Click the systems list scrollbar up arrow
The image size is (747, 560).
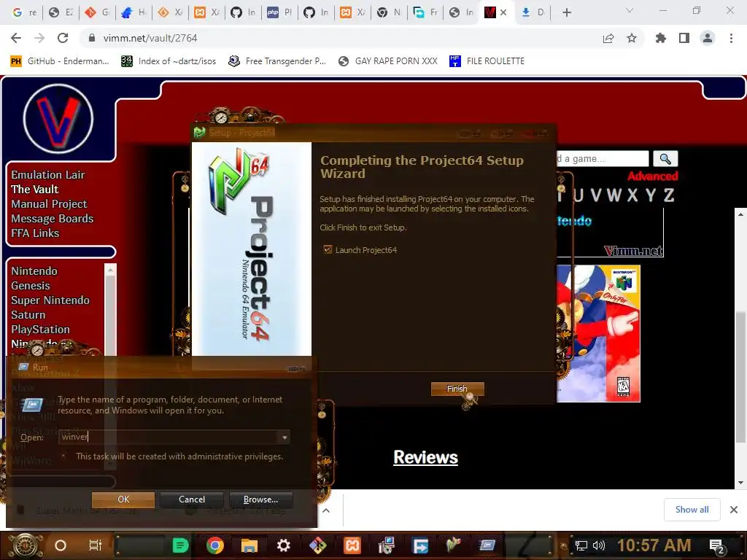[x=110, y=270]
